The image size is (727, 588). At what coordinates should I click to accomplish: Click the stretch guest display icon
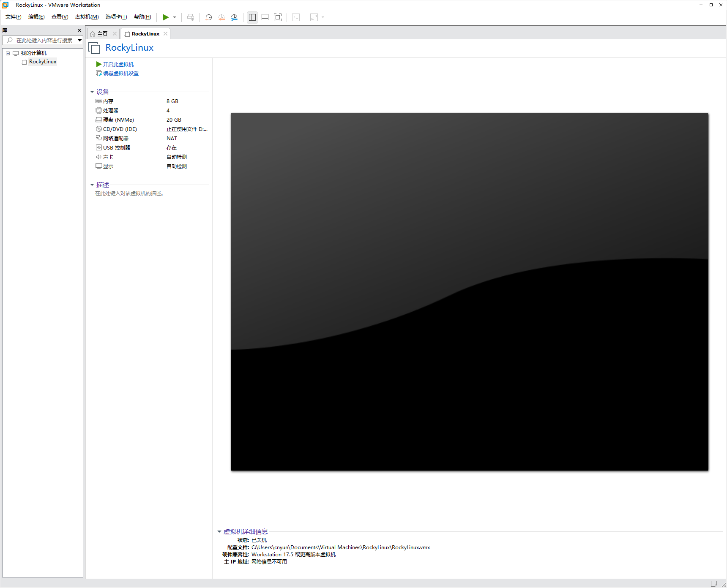coord(314,17)
